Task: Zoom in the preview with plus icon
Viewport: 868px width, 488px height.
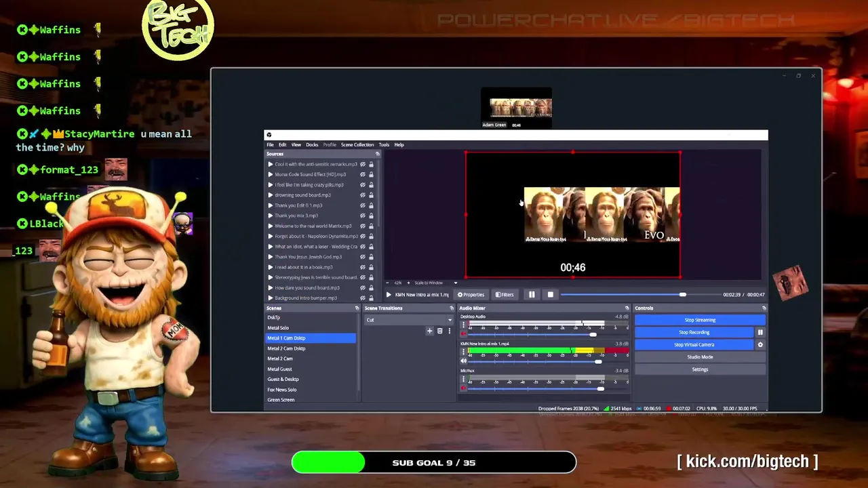Action: coord(408,283)
